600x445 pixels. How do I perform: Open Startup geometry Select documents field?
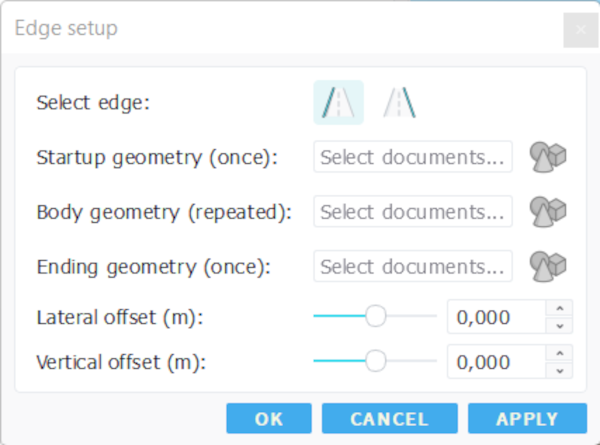pyautogui.click(x=413, y=156)
